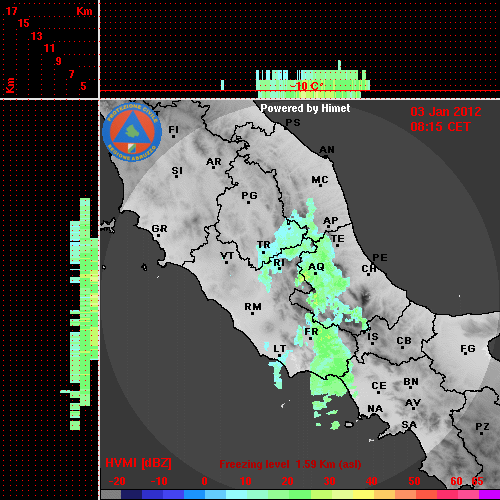Click the Freezing level 1.59 Km label
The image size is (500, 500).
coord(290,464)
